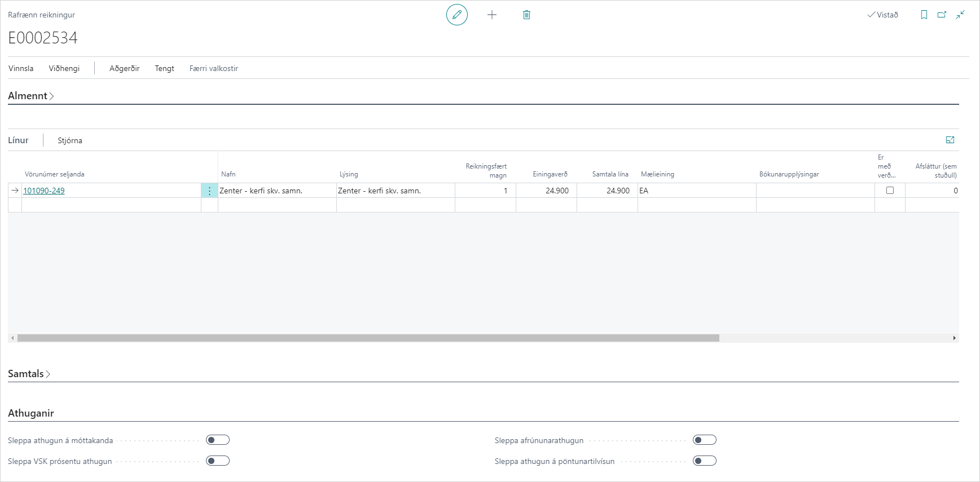
Task: Click the Bókunarupplýsingar column header
Action: [x=789, y=174]
